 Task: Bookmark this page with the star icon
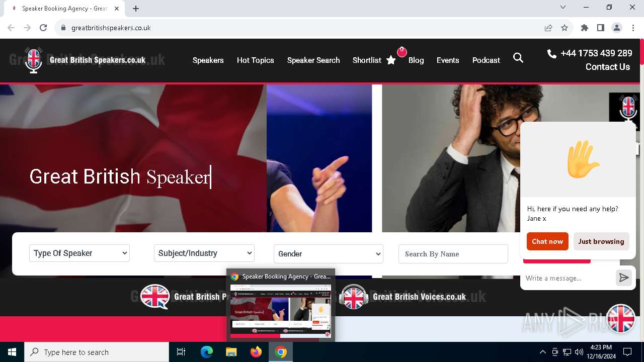coord(565,28)
